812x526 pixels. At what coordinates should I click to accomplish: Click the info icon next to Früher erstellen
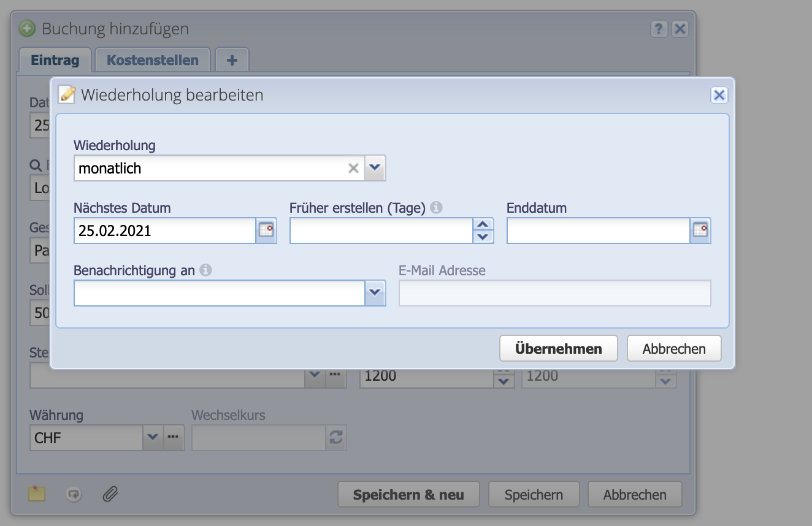pos(436,207)
